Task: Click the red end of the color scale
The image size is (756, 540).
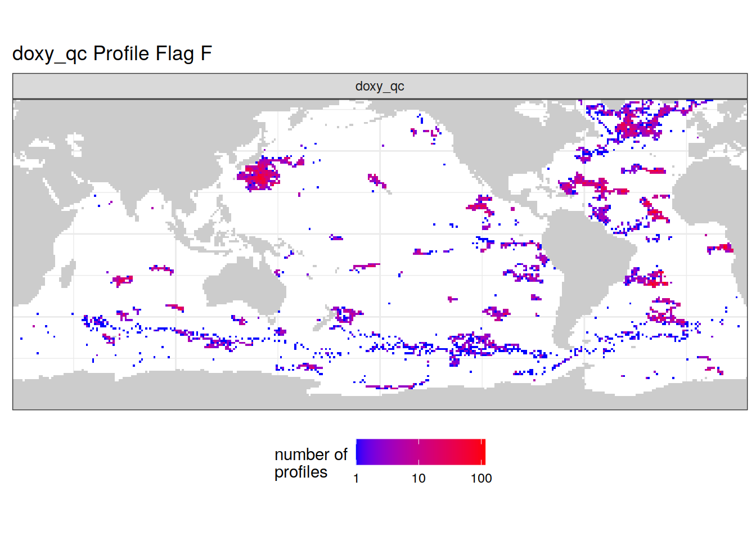Action: (481, 452)
